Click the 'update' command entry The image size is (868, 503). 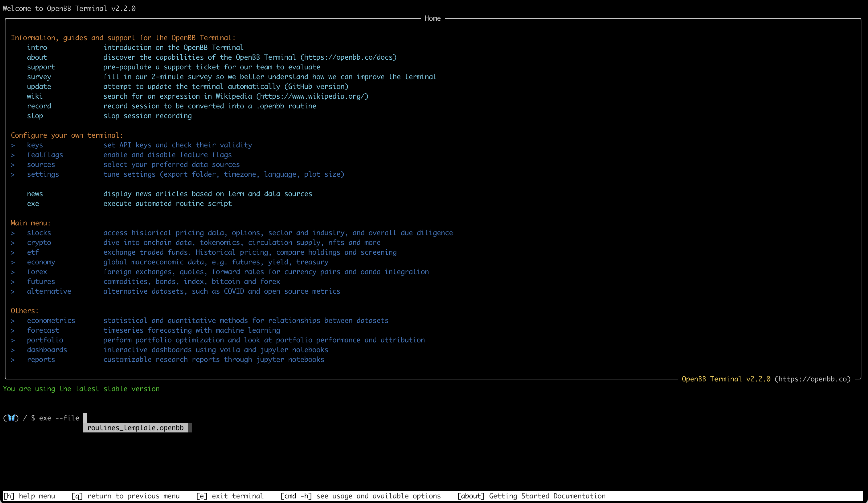(39, 86)
